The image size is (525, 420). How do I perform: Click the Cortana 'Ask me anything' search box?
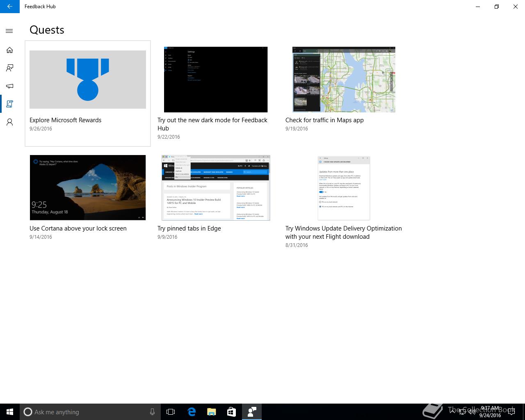(x=90, y=412)
